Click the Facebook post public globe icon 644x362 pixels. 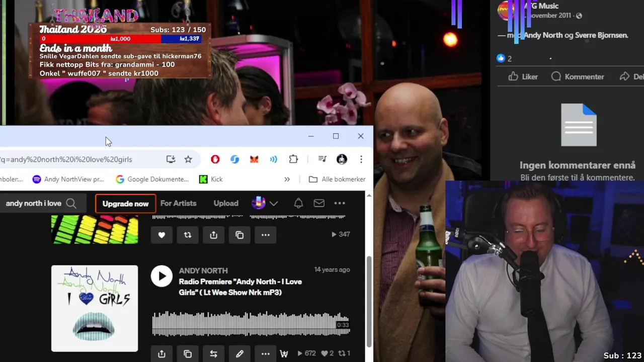[x=579, y=16]
